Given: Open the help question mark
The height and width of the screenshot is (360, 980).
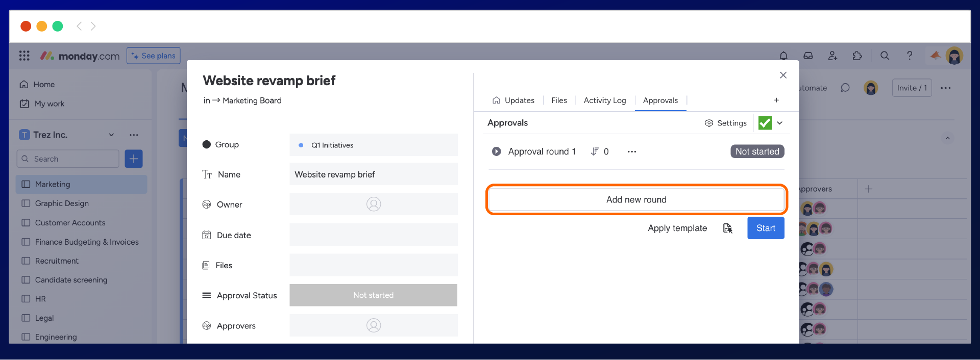Looking at the screenshot, I should [x=910, y=56].
